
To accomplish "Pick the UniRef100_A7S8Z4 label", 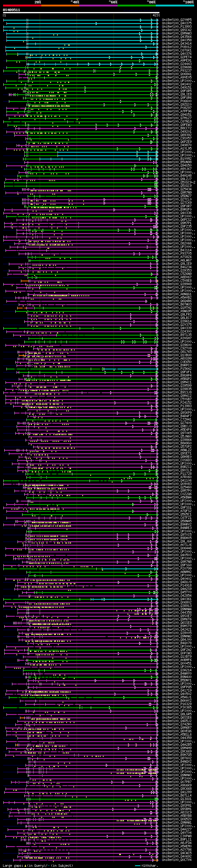I will click(177, 257).
